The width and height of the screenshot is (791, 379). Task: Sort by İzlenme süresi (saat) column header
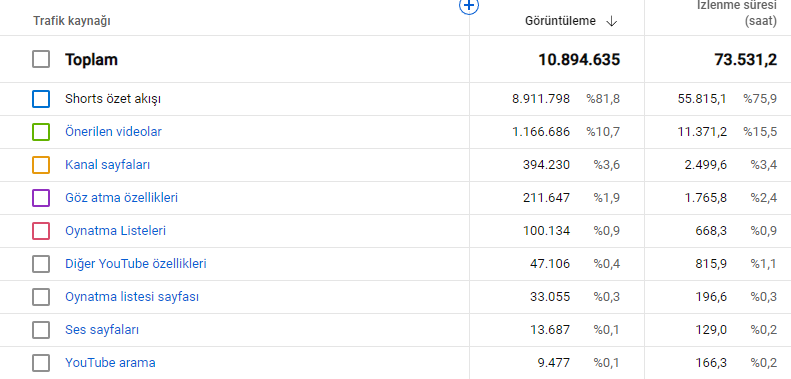737,14
